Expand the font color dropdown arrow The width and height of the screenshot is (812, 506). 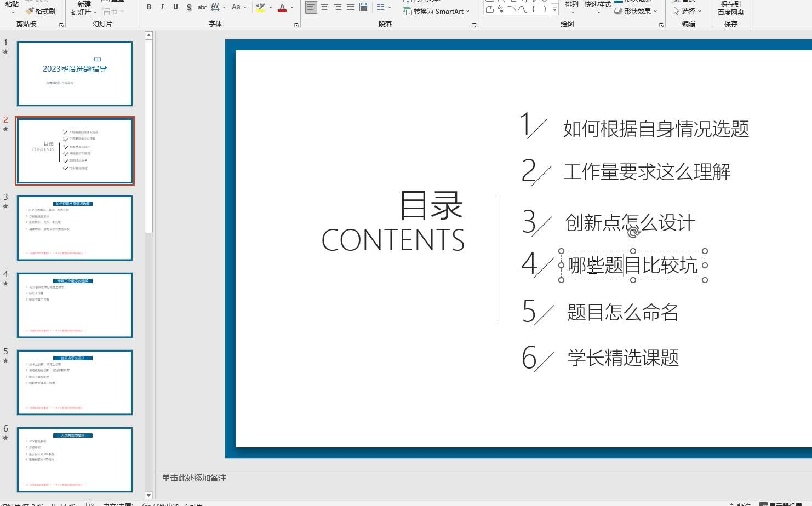tap(292, 7)
